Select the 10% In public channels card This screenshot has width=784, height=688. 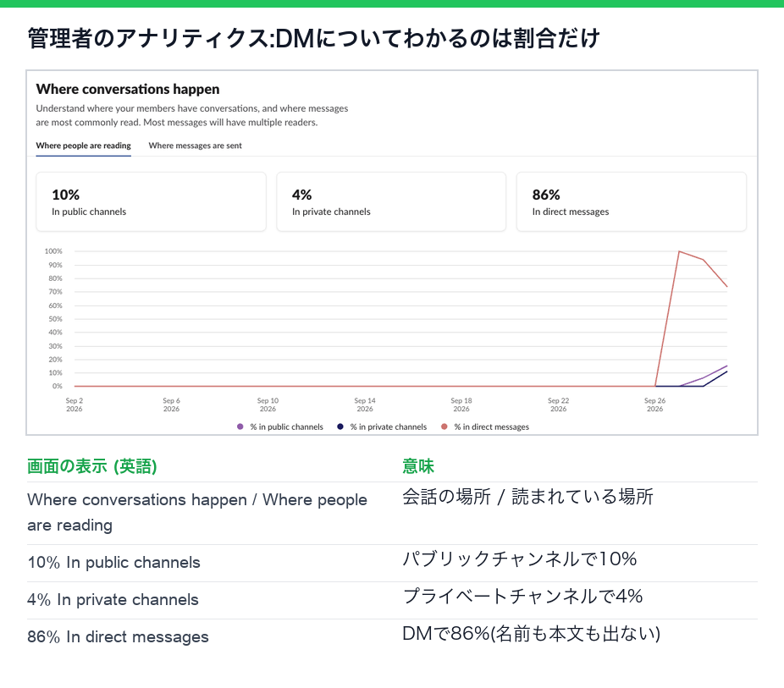[151, 202]
